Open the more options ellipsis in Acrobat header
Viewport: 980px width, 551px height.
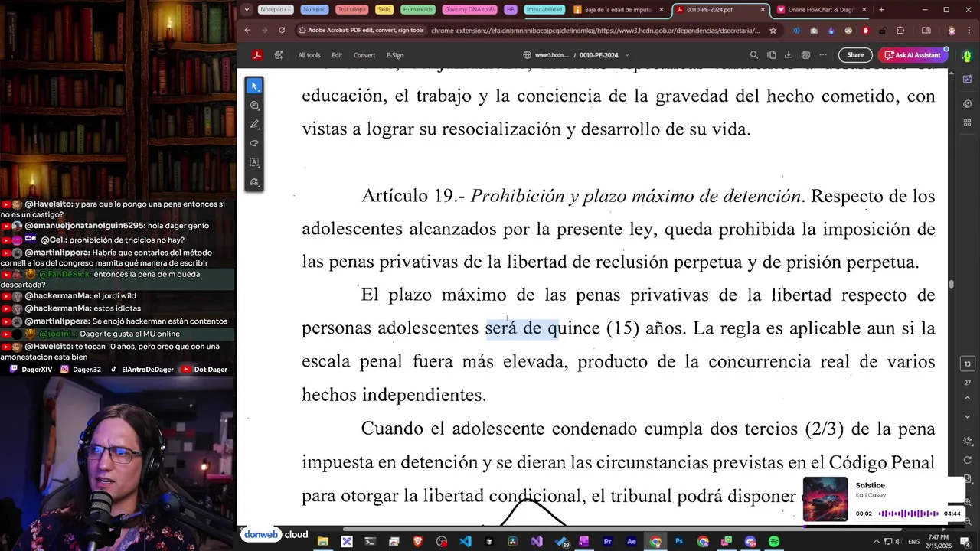click(x=823, y=55)
